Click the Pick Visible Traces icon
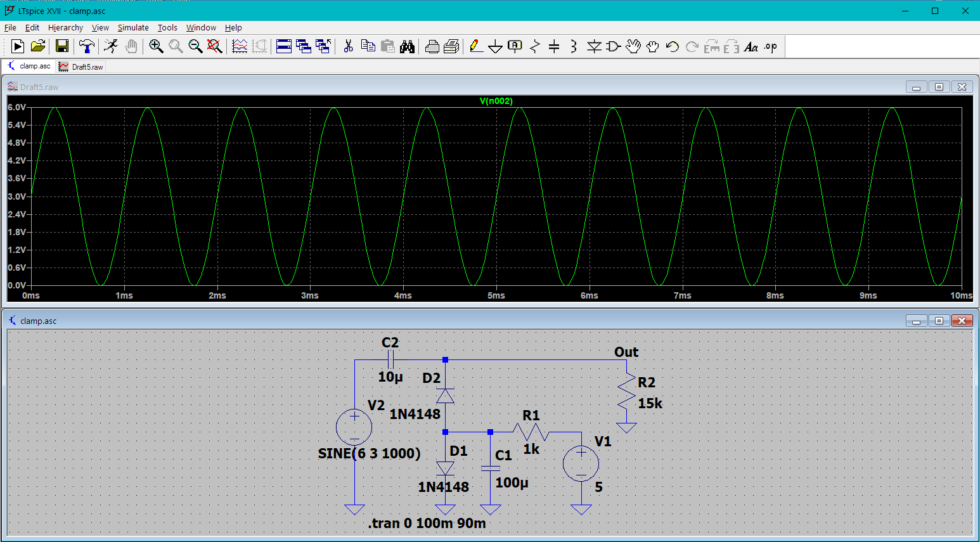 [x=240, y=46]
